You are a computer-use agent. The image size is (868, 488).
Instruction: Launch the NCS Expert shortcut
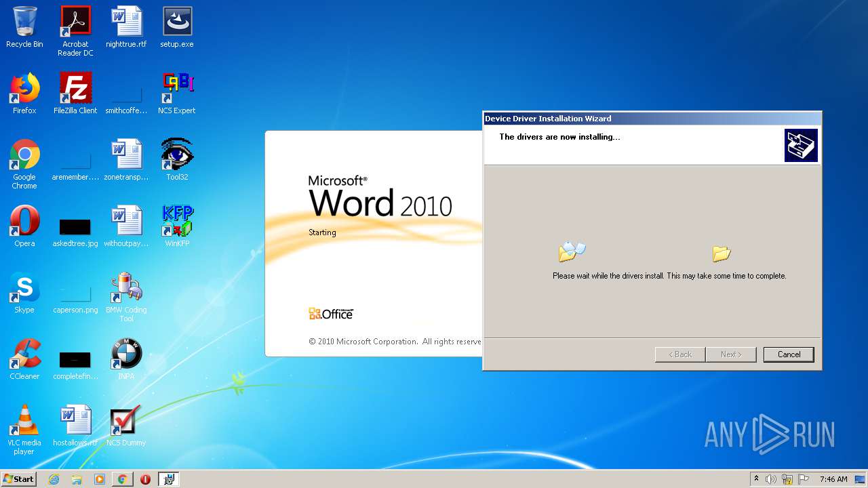click(177, 94)
